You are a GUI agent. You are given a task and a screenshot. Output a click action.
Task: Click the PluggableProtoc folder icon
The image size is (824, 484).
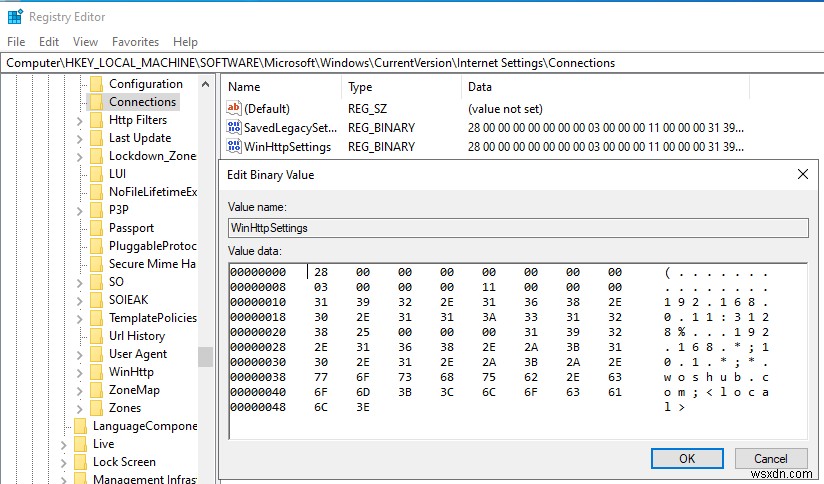[97, 245]
